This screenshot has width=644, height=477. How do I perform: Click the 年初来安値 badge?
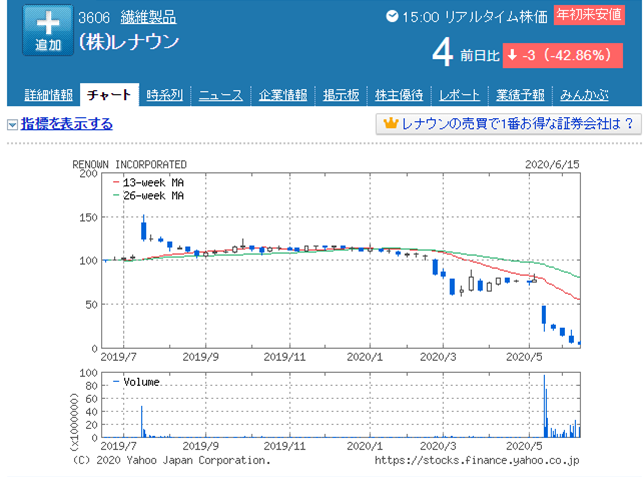tap(589, 15)
